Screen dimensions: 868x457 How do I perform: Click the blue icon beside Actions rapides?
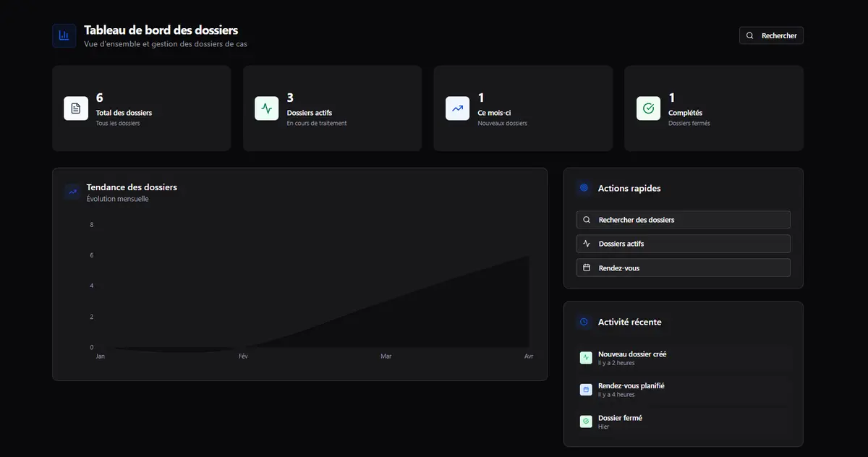point(584,188)
